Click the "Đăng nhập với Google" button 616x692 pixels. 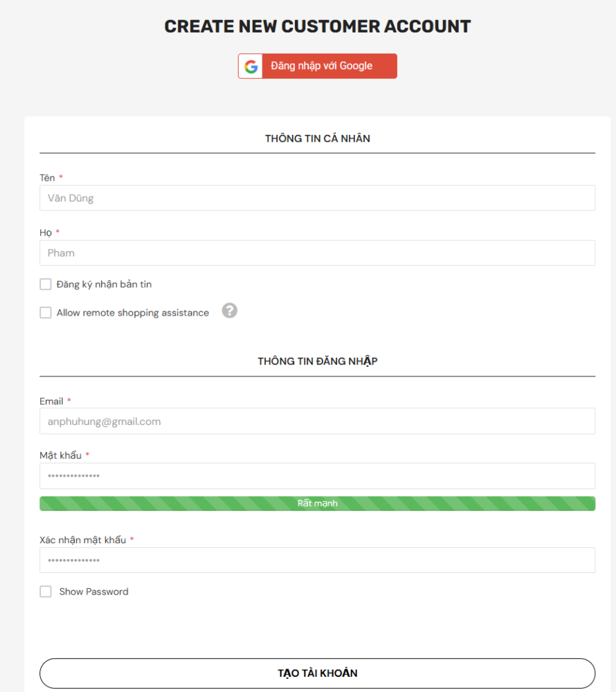(x=321, y=66)
